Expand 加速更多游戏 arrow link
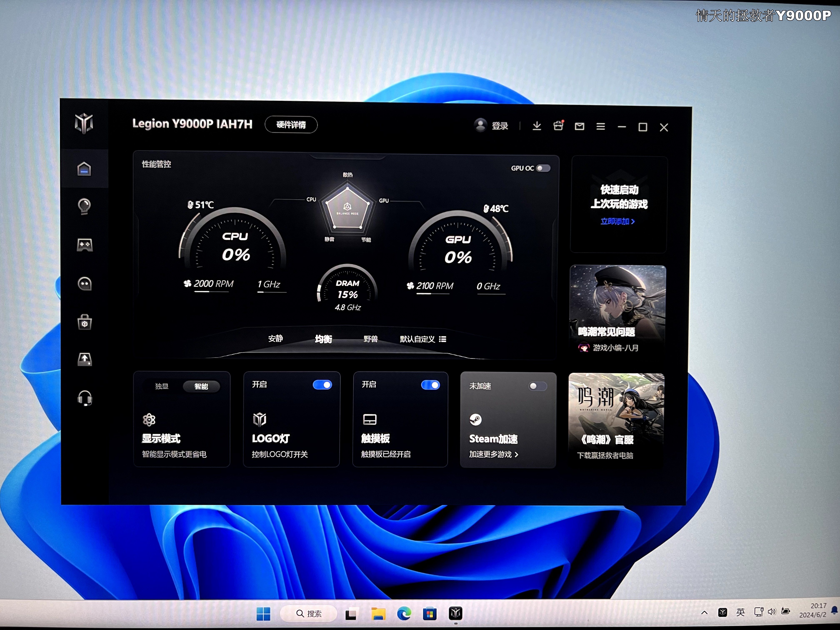The height and width of the screenshot is (630, 840). tap(493, 454)
